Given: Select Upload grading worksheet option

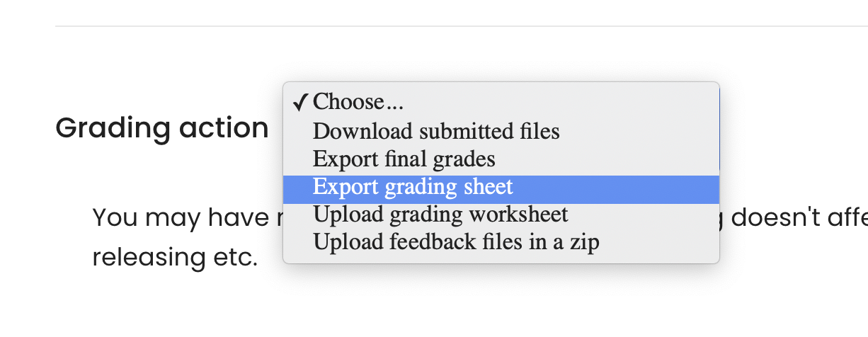Looking at the screenshot, I should coord(501,214).
